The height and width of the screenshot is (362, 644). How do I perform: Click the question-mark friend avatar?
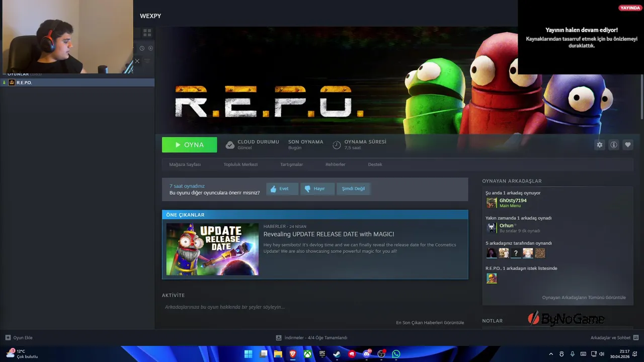(x=516, y=253)
